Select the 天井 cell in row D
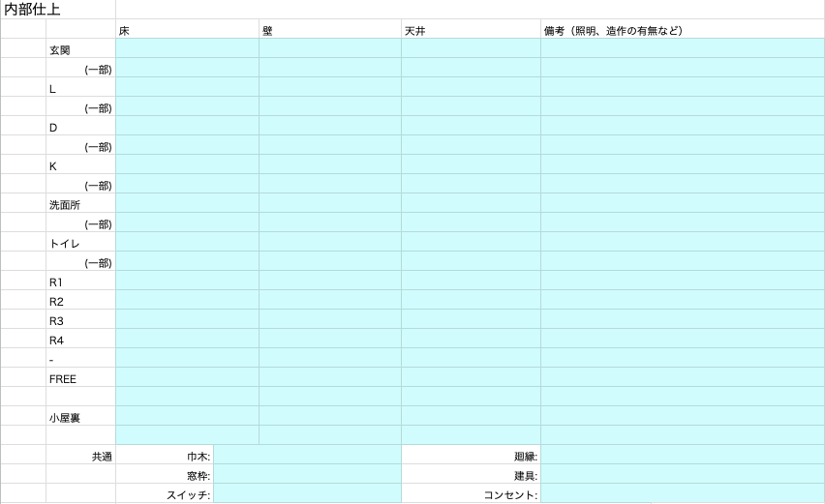Viewport: 825px width, 504px height. [471, 127]
